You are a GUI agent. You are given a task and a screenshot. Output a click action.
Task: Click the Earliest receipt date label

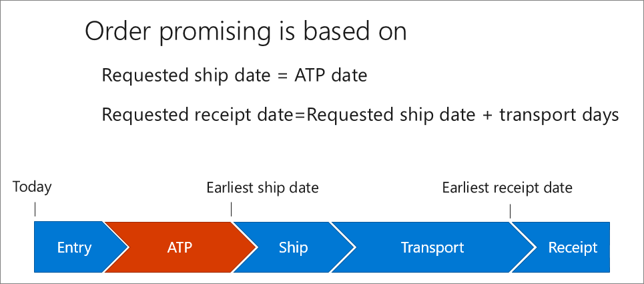tap(507, 188)
